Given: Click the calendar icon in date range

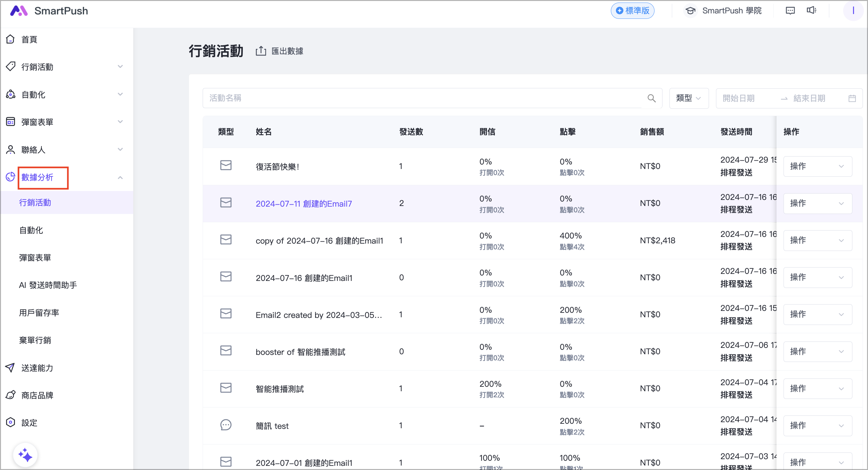Looking at the screenshot, I should tap(852, 99).
